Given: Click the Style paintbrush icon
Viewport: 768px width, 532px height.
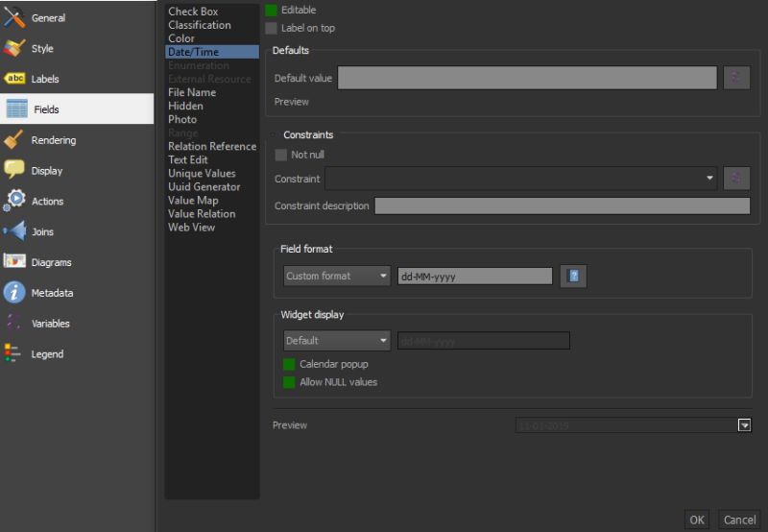Looking at the screenshot, I should click(x=14, y=48).
